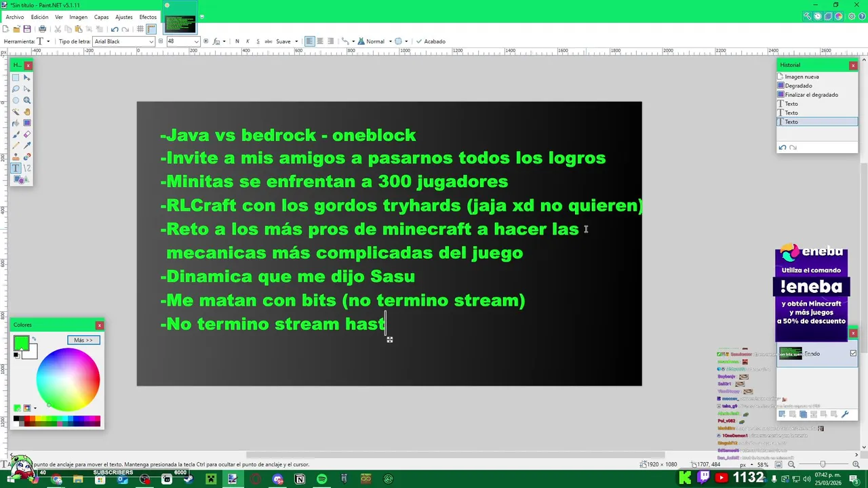Click the Acabado finish button
868x488 pixels.
click(x=431, y=41)
